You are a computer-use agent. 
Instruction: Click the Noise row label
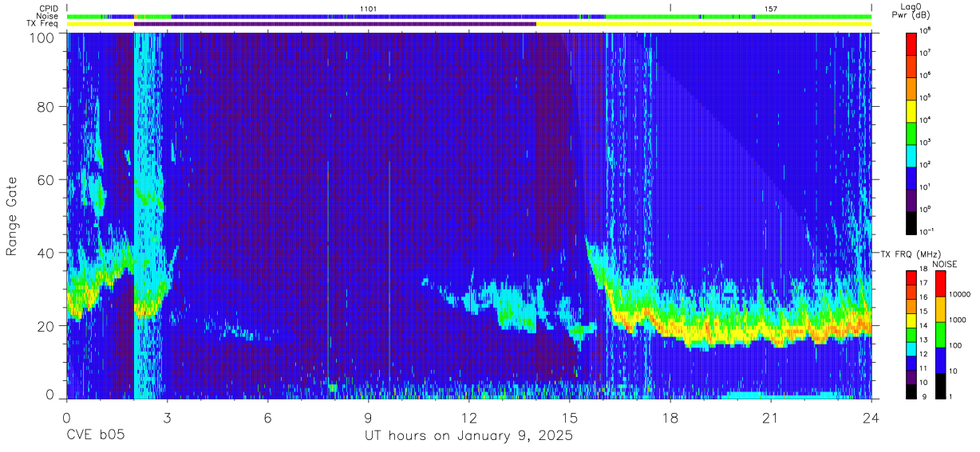coord(48,16)
